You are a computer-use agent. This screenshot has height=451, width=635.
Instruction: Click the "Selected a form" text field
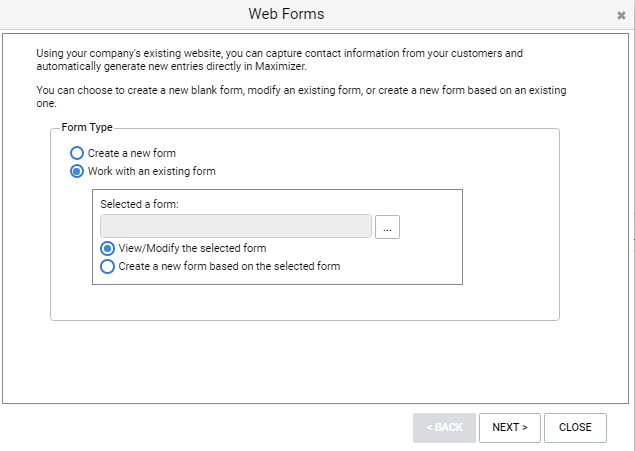pyautogui.click(x=236, y=226)
